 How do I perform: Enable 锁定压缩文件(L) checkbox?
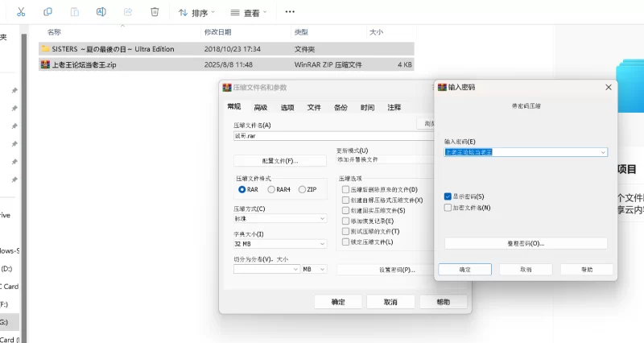pos(346,242)
